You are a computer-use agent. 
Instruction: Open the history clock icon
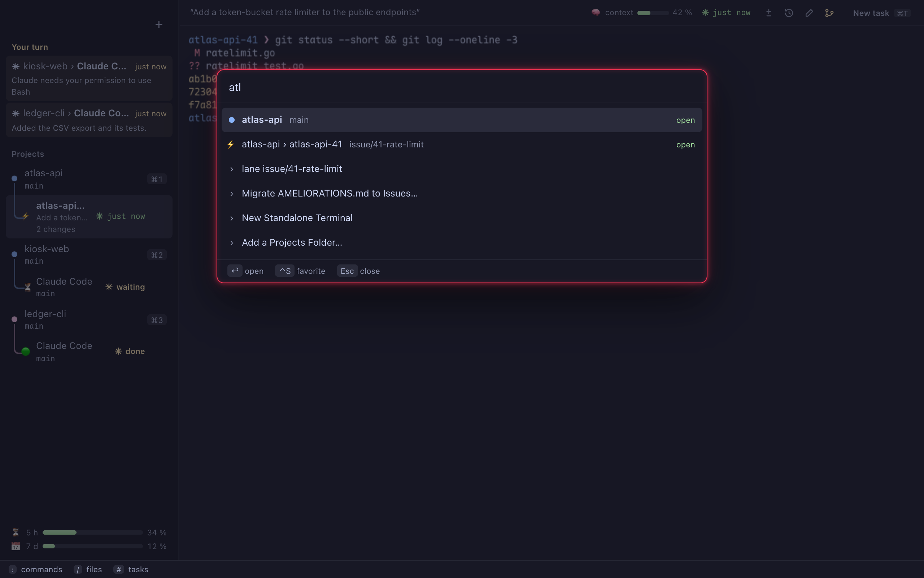(x=789, y=13)
